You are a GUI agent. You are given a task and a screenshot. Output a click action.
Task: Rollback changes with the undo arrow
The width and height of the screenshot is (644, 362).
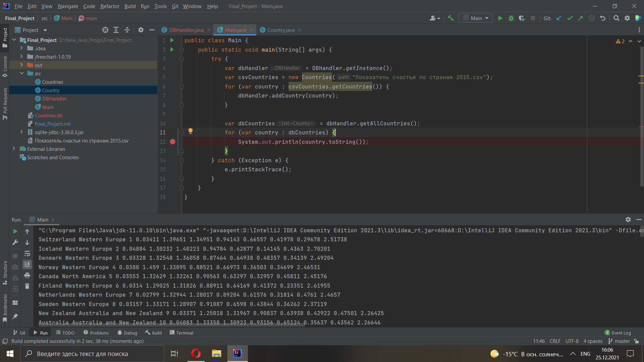(x=603, y=18)
